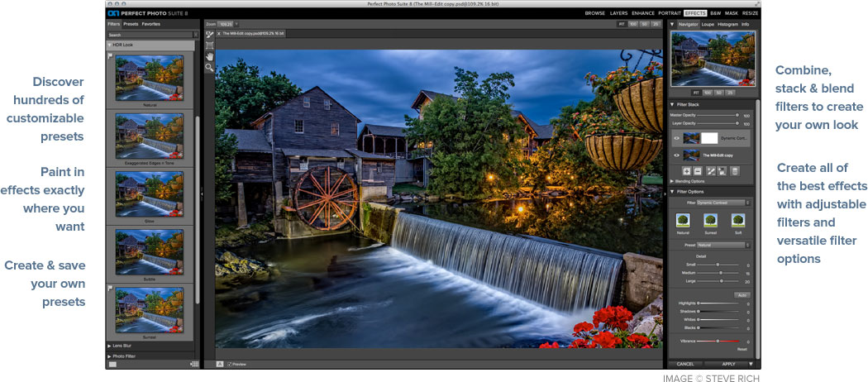The height and width of the screenshot is (382, 868).
Task: Hide the Dynamic Contrast filter layer
Action: (676, 138)
